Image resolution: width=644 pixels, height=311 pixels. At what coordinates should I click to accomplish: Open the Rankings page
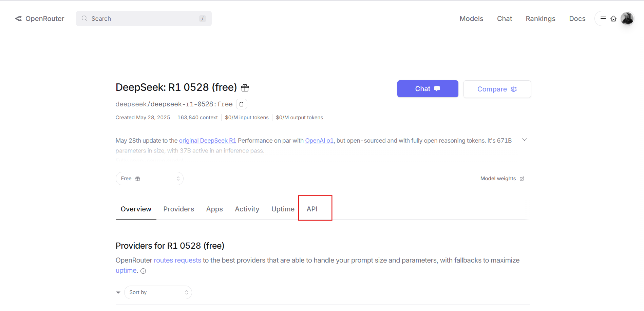coord(541,19)
